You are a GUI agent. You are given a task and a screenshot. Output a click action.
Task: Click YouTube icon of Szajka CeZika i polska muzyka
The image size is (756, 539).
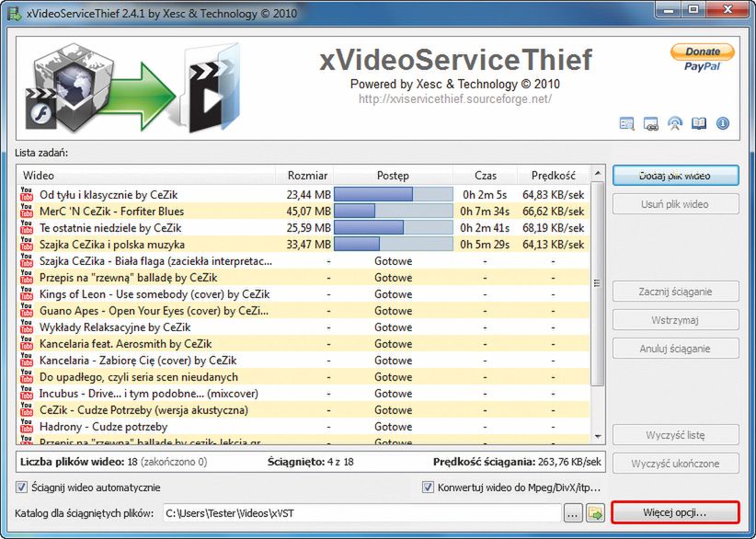pyautogui.click(x=27, y=244)
